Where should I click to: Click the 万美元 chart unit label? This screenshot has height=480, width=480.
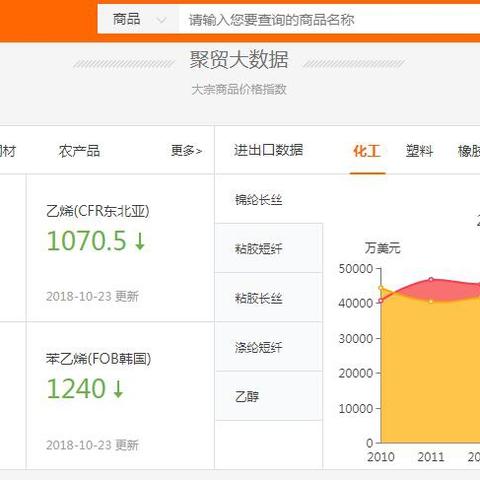pos(382,248)
